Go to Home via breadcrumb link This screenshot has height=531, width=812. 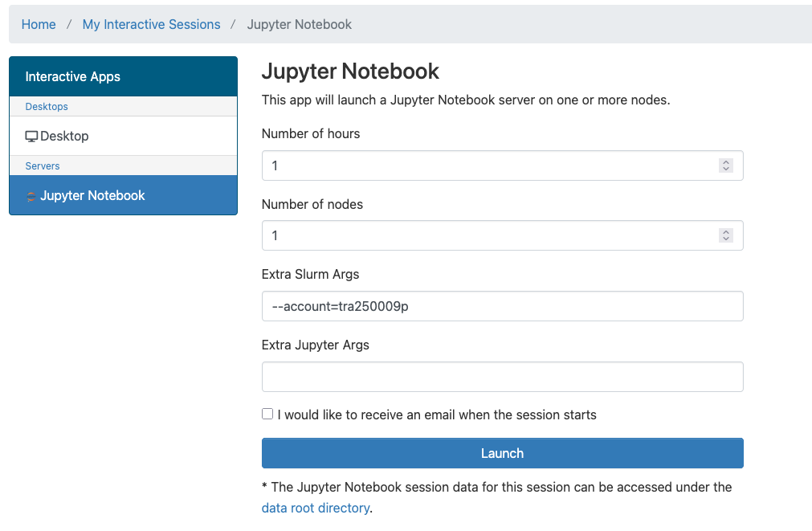click(x=39, y=24)
